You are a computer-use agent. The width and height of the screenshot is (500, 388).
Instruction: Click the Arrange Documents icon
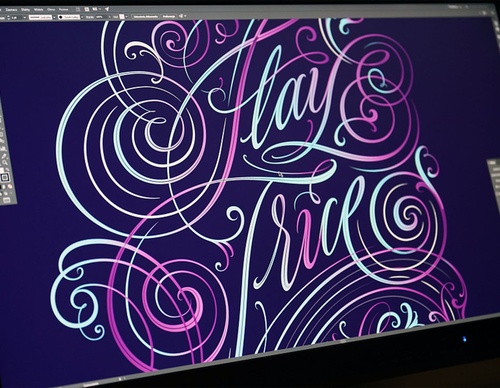click(x=95, y=9)
